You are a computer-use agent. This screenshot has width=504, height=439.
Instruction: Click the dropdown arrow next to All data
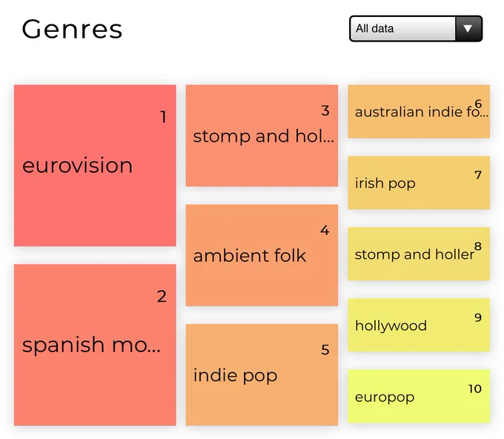coord(468,29)
